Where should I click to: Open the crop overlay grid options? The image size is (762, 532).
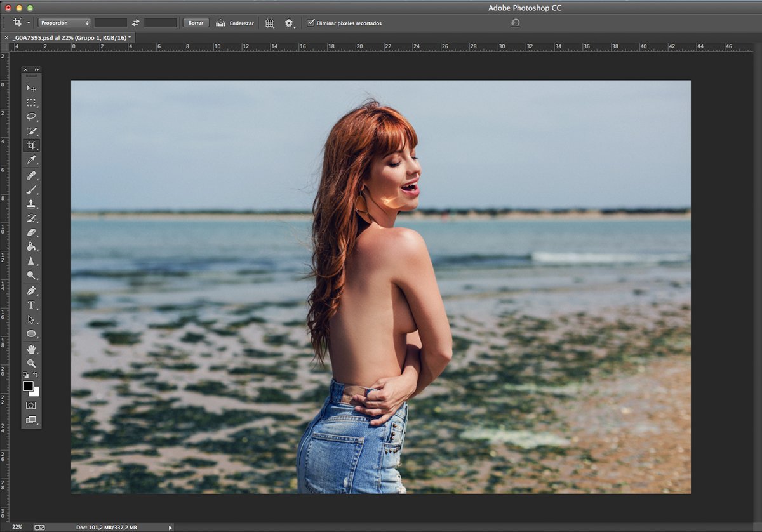tap(270, 23)
